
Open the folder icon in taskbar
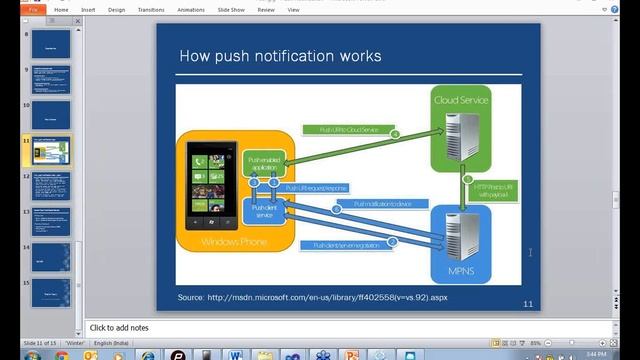tap(264, 356)
